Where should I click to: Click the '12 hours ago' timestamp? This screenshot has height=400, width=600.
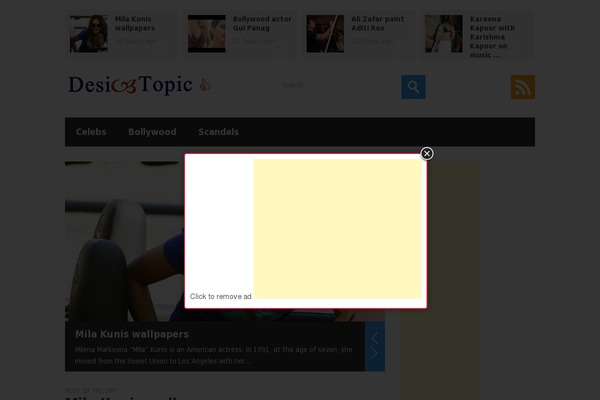(x=372, y=41)
